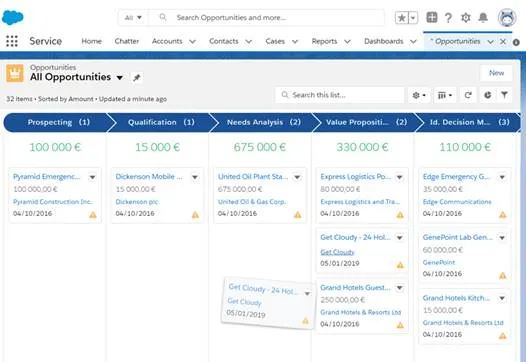The width and height of the screenshot is (526, 362).
Task: Click the info icon beside the tab bar
Action: 516,42
